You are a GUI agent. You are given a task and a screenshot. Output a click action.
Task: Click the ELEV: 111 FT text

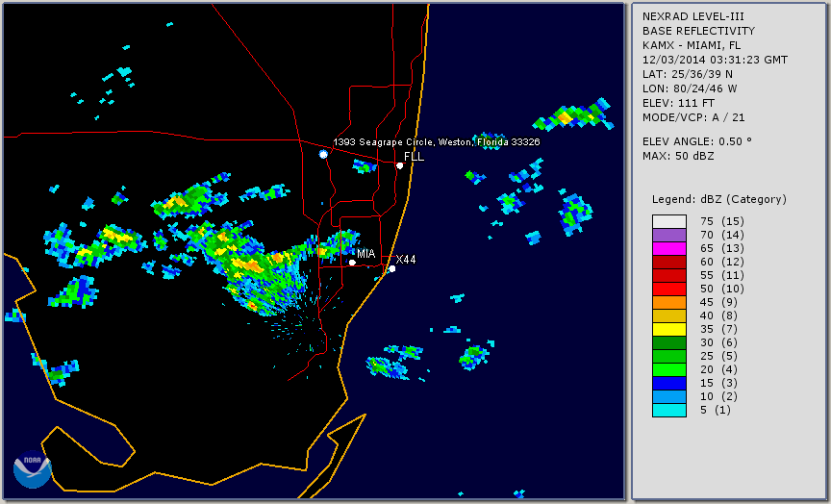[678, 103]
